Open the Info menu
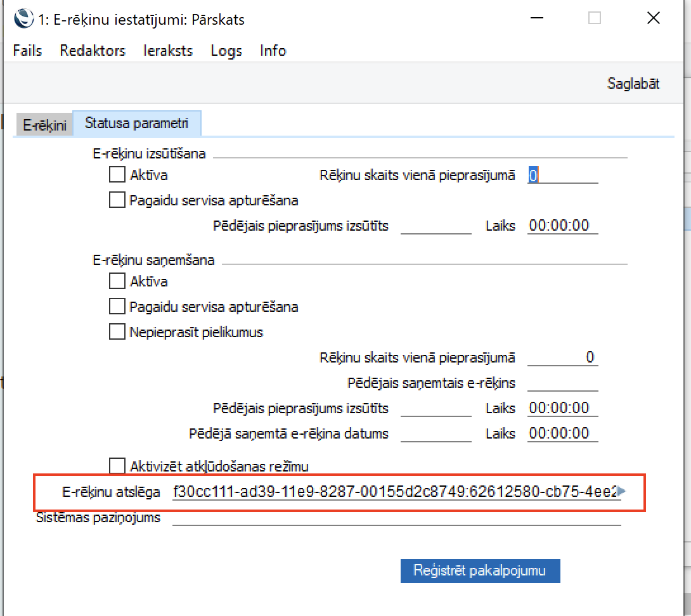The height and width of the screenshot is (616, 691). pos(273,51)
